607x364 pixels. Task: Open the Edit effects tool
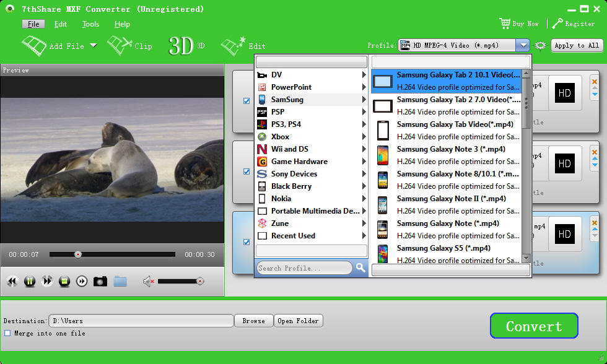click(243, 46)
